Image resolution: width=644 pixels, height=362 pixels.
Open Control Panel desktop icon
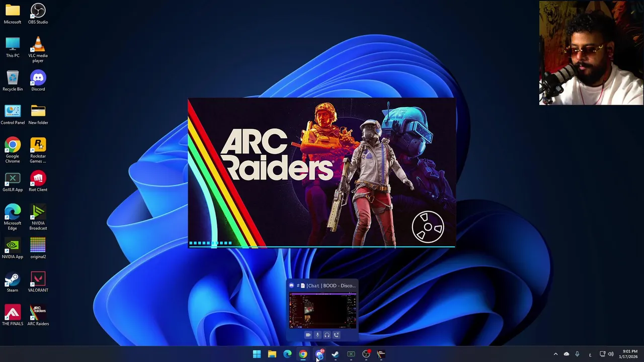[x=13, y=115]
